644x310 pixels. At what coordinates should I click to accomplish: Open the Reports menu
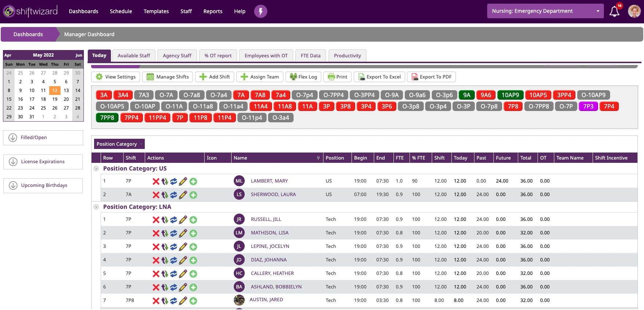coord(213,11)
